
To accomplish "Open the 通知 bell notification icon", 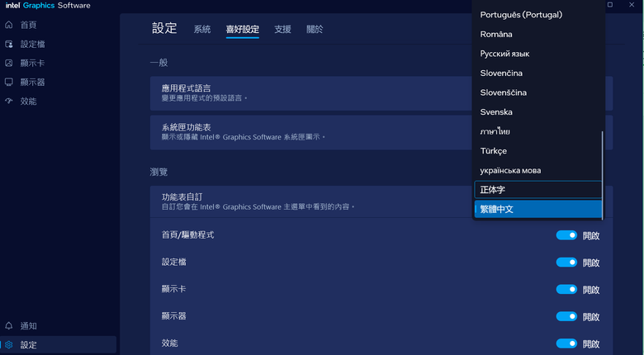I will point(8,326).
